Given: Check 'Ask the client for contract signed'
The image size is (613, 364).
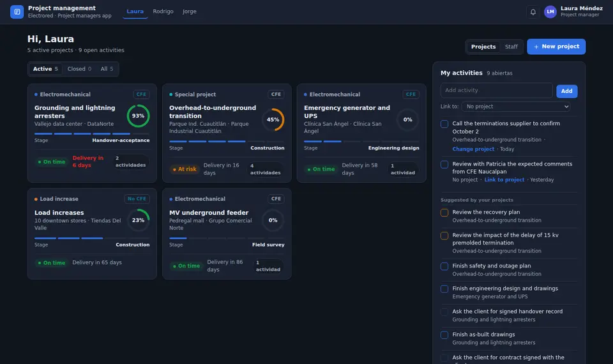Looking at the screenshot, I should (x=444, y=358).
